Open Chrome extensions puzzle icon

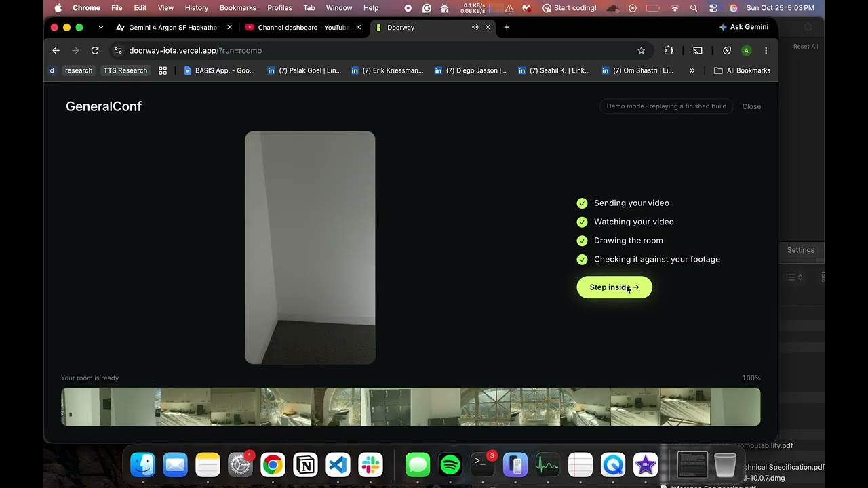pyautogui.click(x=669, y=50)
